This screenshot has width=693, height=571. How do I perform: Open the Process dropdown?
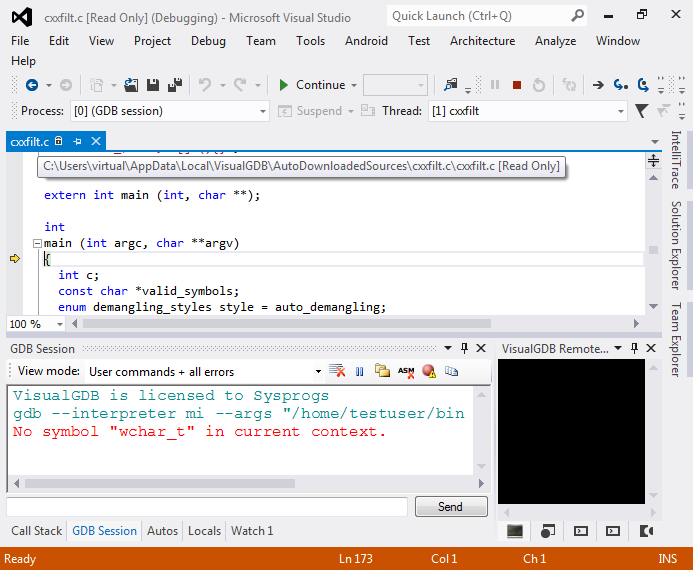click(x=170, y=111)
